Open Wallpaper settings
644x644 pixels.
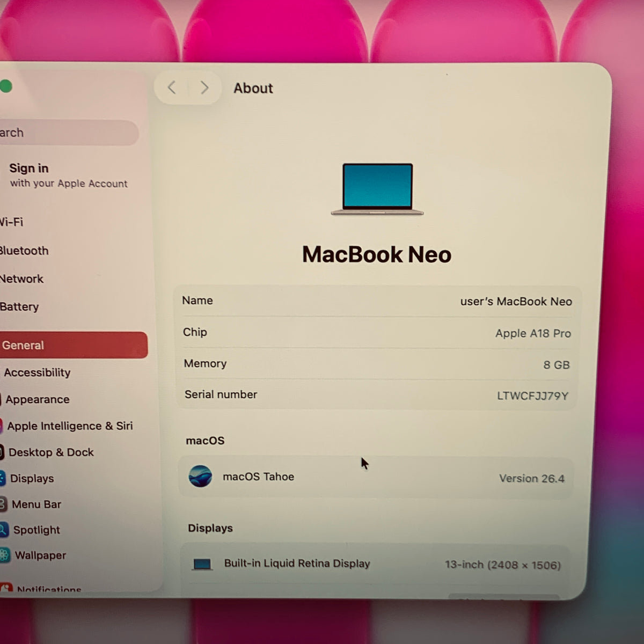point(40,555)
